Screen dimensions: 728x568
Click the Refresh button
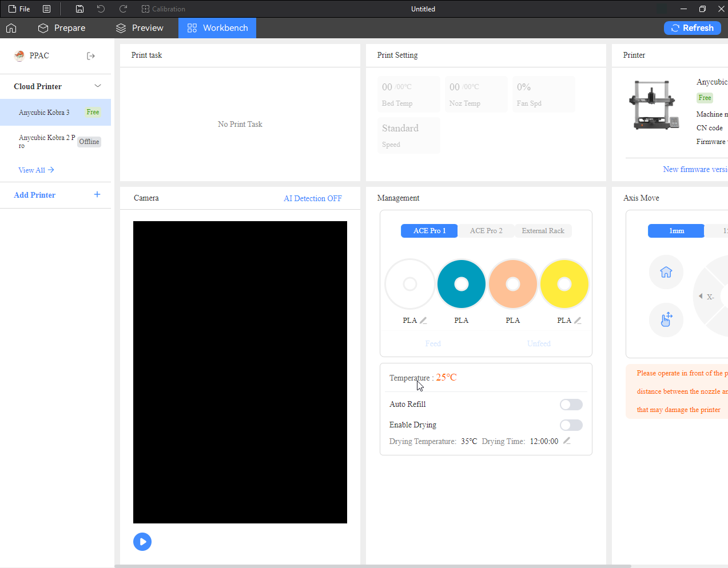pyautogui.click(x=692, y=28)
